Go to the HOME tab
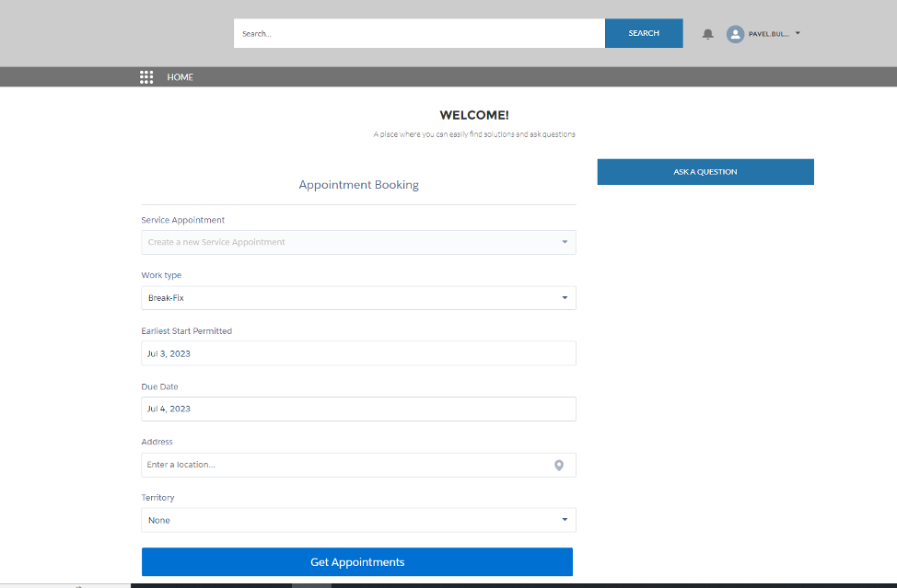Viewport: 897px width, 588px height. (181, 77)
